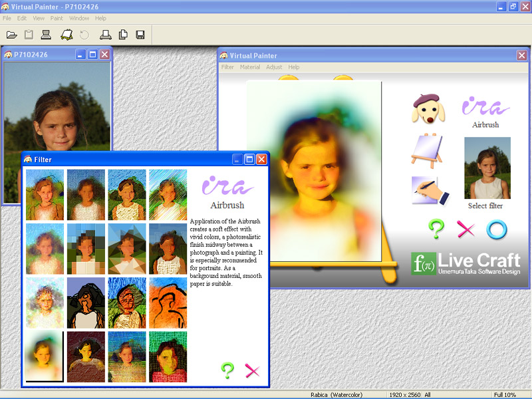Select fourth filter thumbnail in the second row
The height and width of the screenshot is (399, 532).
[168, 249]
